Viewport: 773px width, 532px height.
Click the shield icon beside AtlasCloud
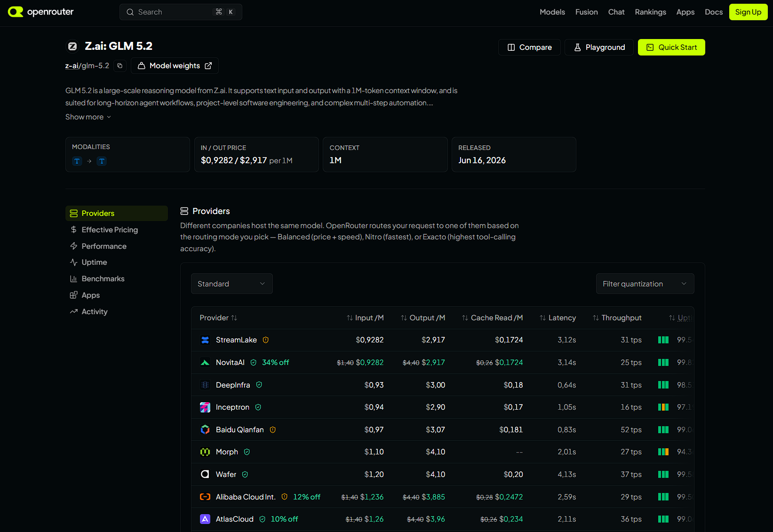(263, 519)
